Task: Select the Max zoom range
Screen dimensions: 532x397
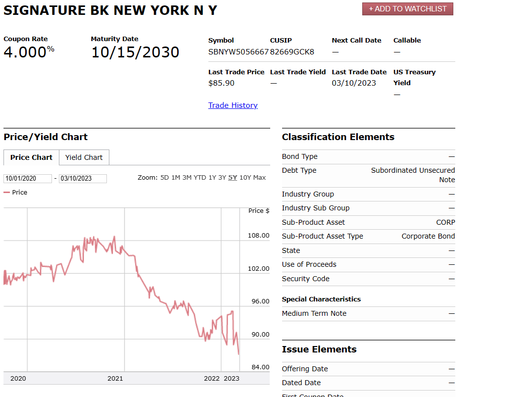Action: (260, 177)
